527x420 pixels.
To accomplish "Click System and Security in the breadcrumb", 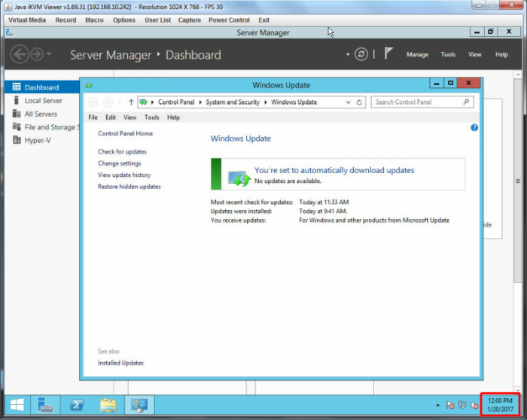I will tap(233, 102).
